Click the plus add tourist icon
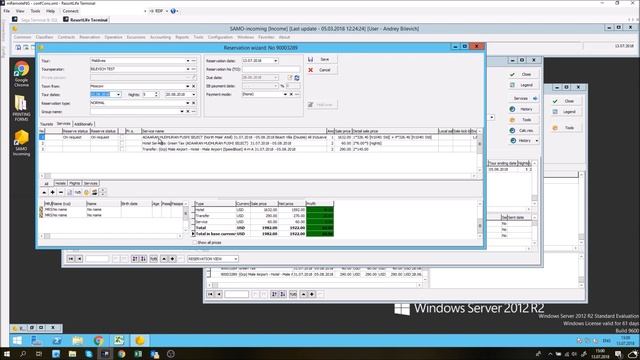Screen dimensions: 640x360 click(53, 192)
